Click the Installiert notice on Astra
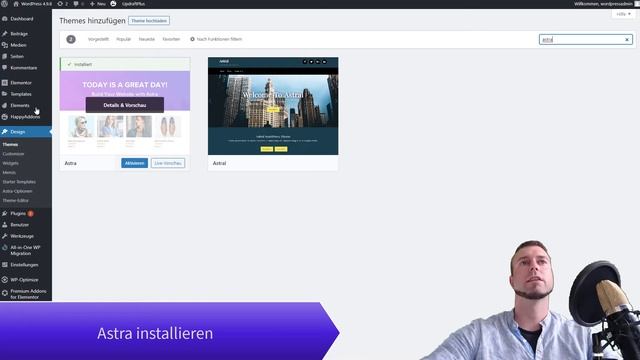 click(x=125, y=64)
